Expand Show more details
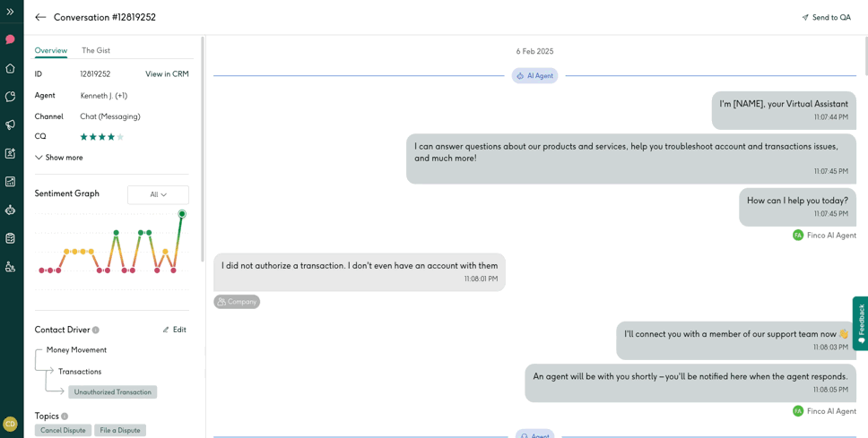The width and height of the screenshot is (868, 438). tap(59, 158)
